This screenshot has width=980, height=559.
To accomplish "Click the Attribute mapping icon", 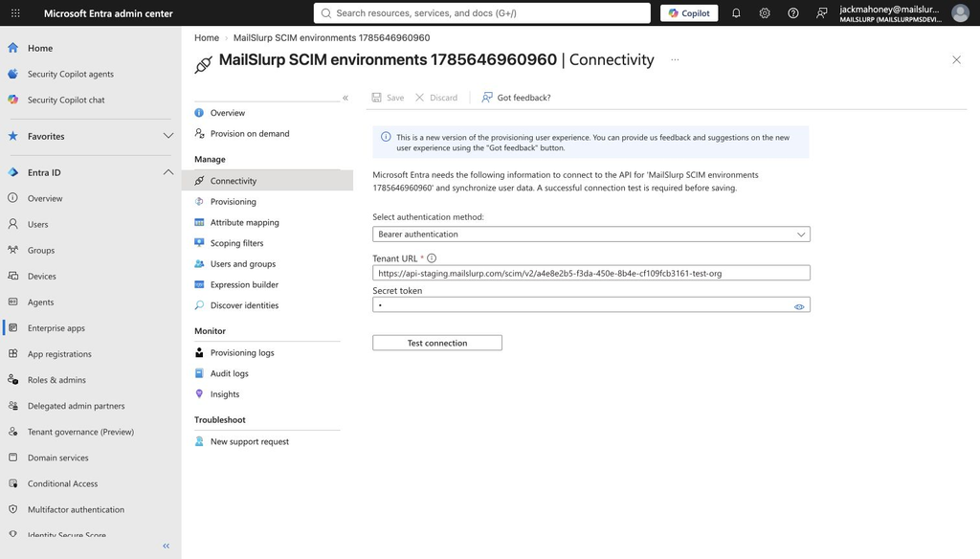I will point(199,222).
